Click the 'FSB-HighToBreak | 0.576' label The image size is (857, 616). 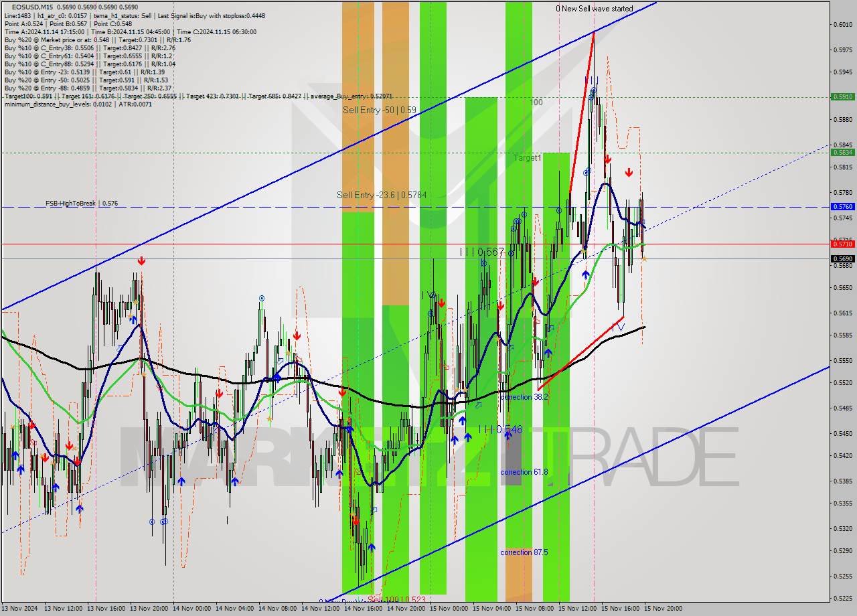pyautogui.click(x=82, y=203)
